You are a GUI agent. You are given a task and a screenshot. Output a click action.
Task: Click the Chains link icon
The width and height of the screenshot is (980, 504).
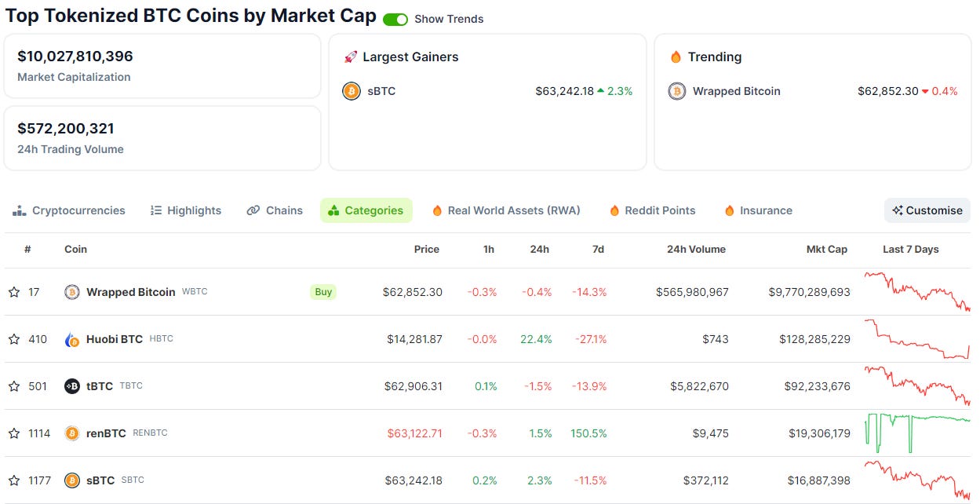pyautogui.click(x=253, y=210)
